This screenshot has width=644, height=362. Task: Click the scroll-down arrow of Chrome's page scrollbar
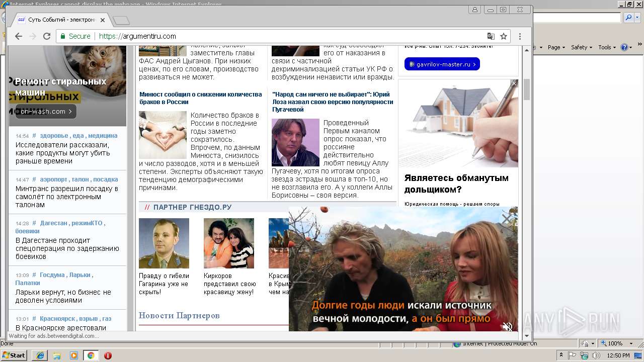pos(527,336)
